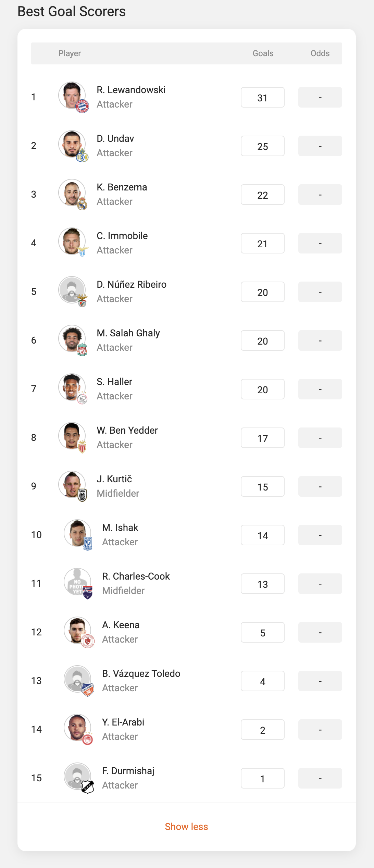This screenshot has height=868, width=374.
Task: Click A. Keena's goals value of 5
Action: click(x=262, y=632)
